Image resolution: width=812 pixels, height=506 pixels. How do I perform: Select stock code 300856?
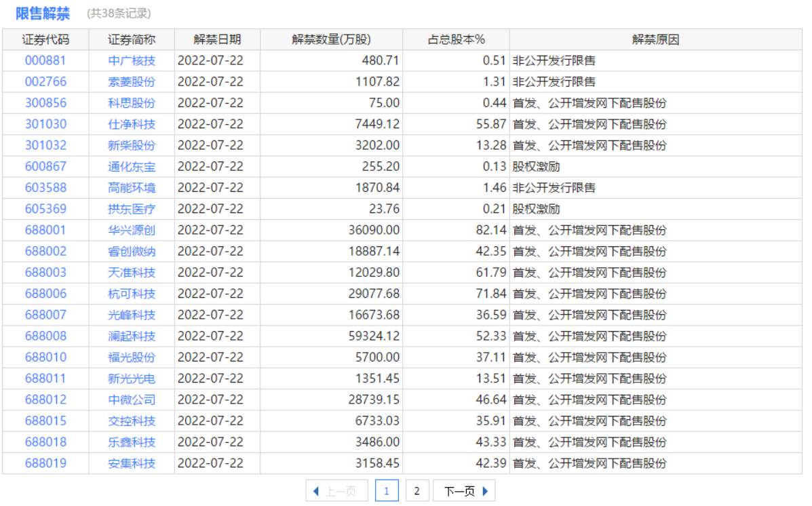tap(45, 103)
